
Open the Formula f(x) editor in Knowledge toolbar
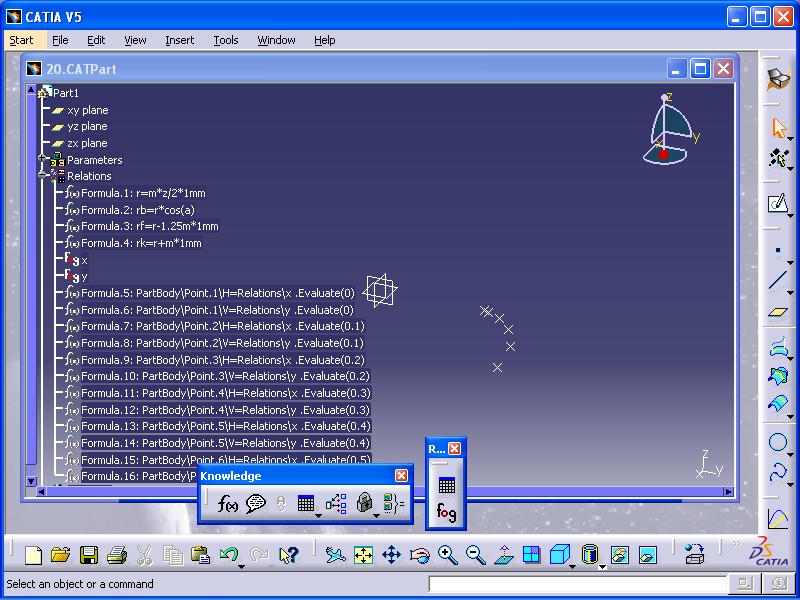coord(227,504)
